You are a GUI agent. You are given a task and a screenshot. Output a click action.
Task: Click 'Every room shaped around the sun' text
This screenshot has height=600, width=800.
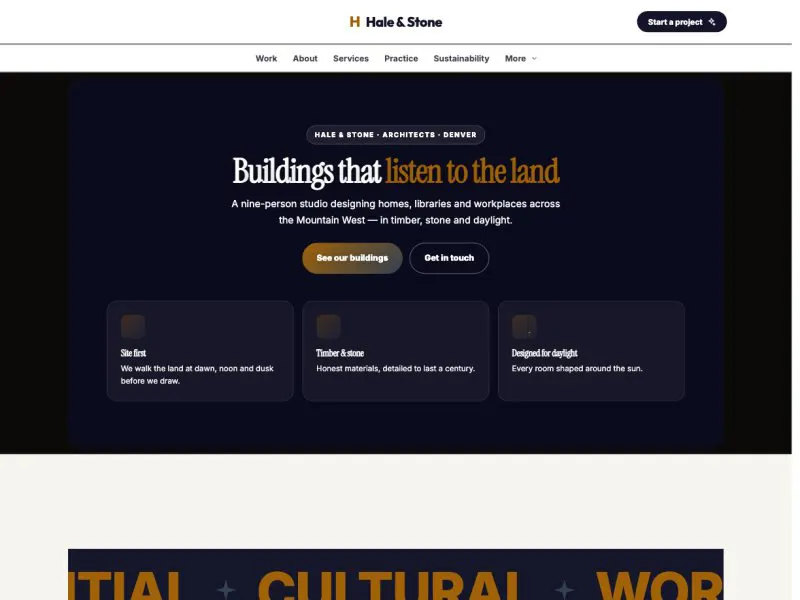(x=577, y=368)
